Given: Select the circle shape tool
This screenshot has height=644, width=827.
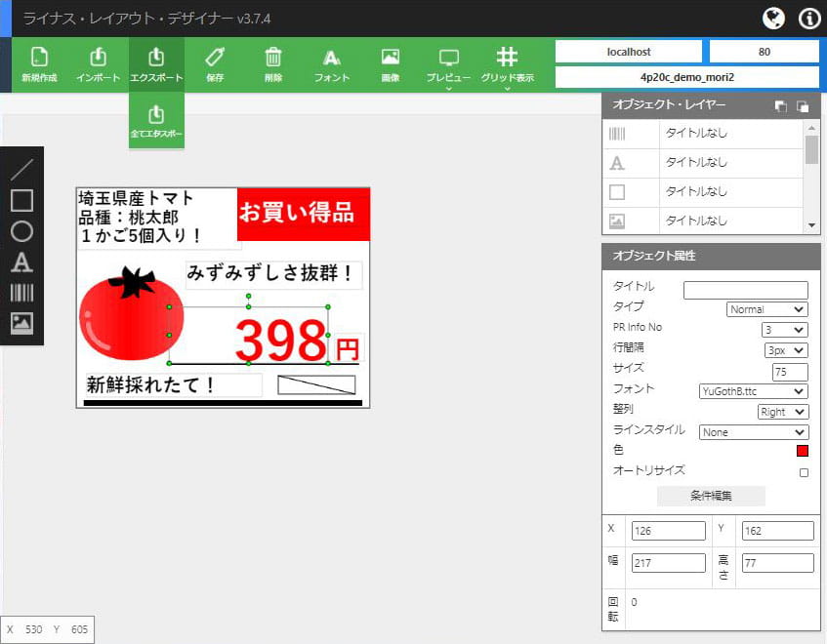Looking at the screenshot, I should pyautogui.click(x=21, y=231).
